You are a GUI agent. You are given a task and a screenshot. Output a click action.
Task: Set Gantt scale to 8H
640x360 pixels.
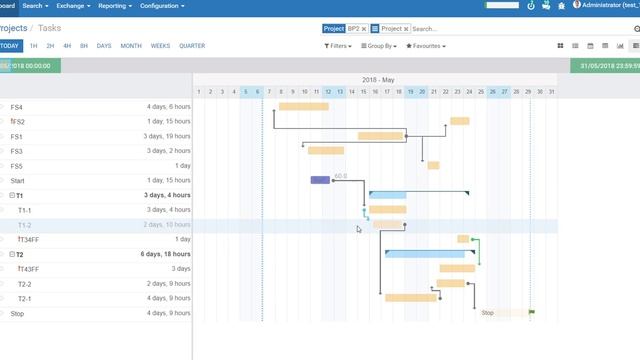(84, 46)
